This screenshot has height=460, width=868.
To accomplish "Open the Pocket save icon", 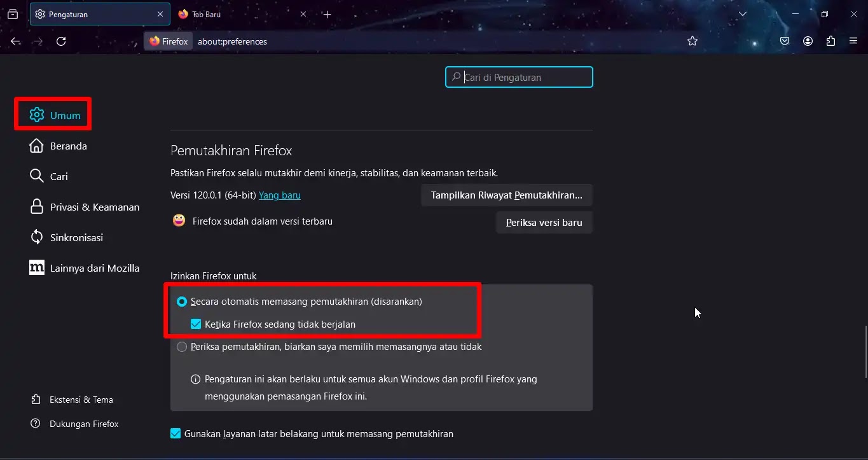I will (785, 41).
